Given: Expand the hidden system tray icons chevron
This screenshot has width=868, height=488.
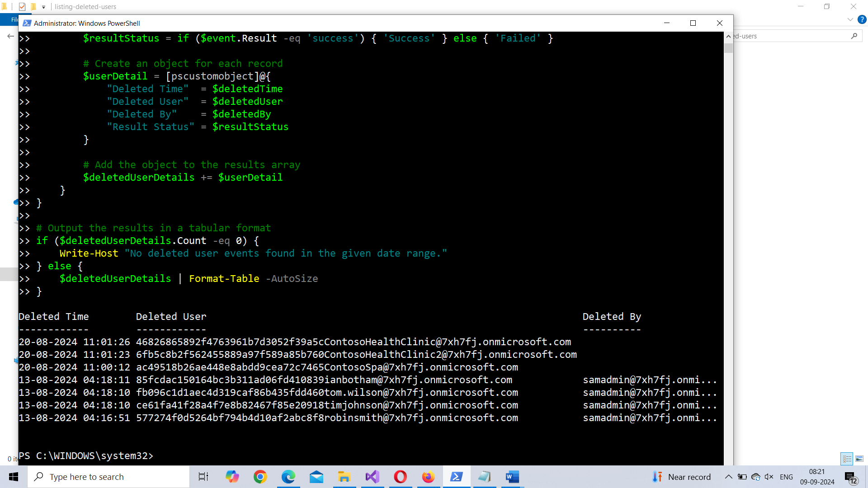Looking at the screenshot, I should pyautogui.click(x=729, y=477).
